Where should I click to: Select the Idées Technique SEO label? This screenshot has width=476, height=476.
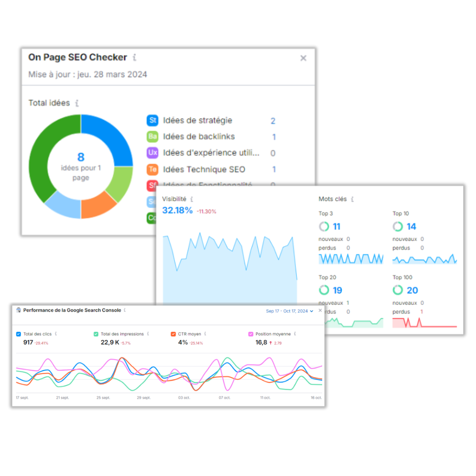click(x=204, y=169)
